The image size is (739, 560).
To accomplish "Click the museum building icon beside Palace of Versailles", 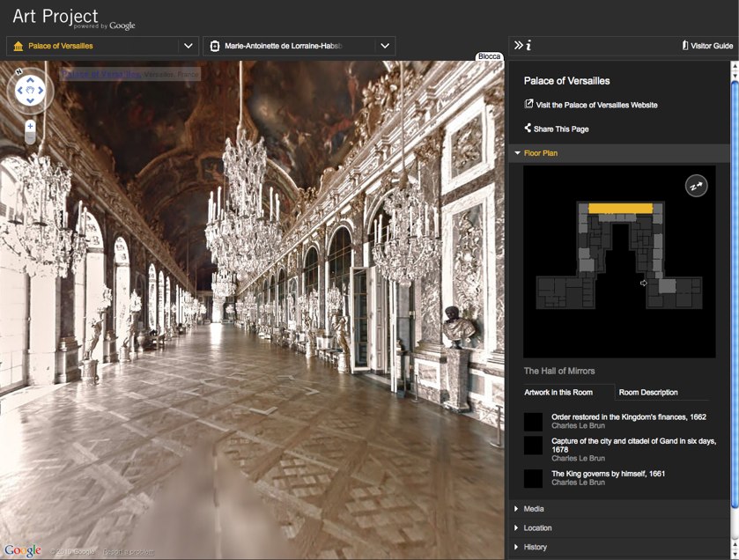I will point(18,46).
